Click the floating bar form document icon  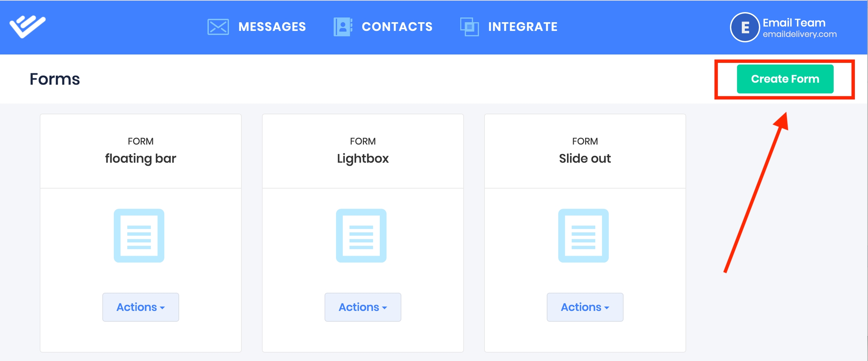139,236
